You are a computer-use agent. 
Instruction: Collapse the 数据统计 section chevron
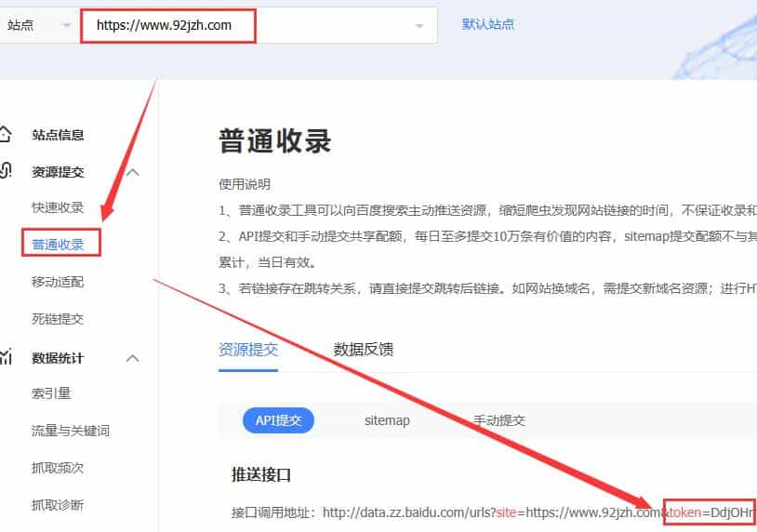tap(133, 358)
